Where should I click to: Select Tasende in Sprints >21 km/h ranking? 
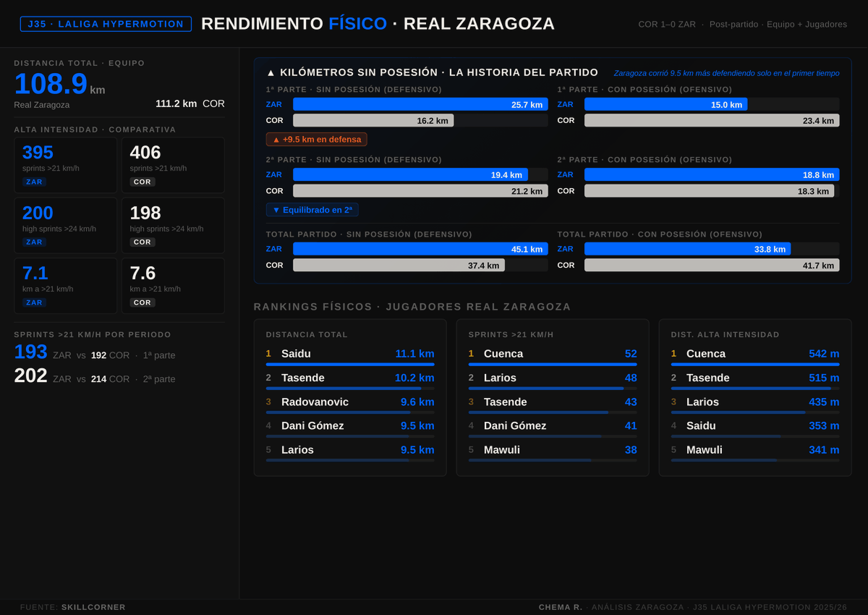553,403
